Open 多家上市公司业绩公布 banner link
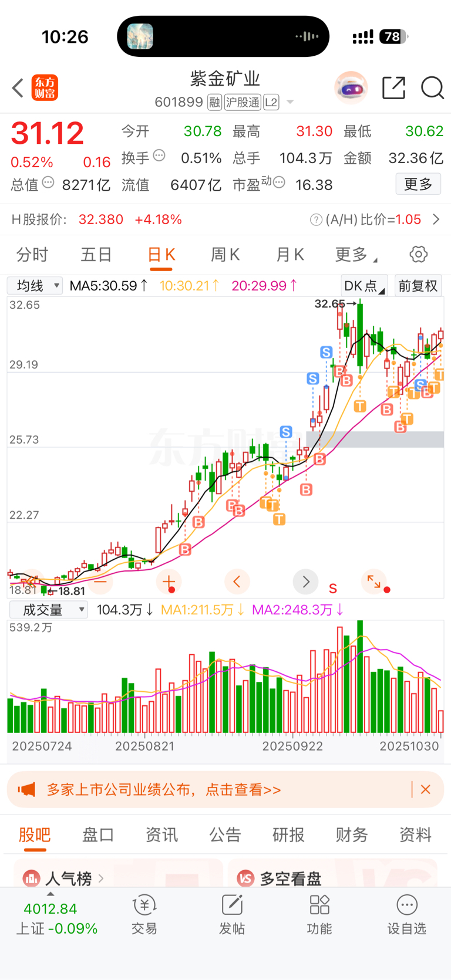This screenshot has height=980, width=451. [164, 790]
